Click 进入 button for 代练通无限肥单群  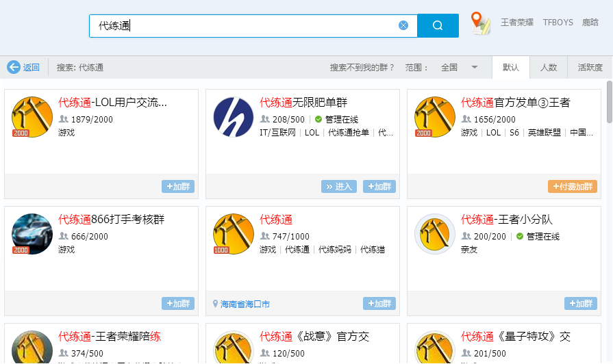(x=339, y=186)
